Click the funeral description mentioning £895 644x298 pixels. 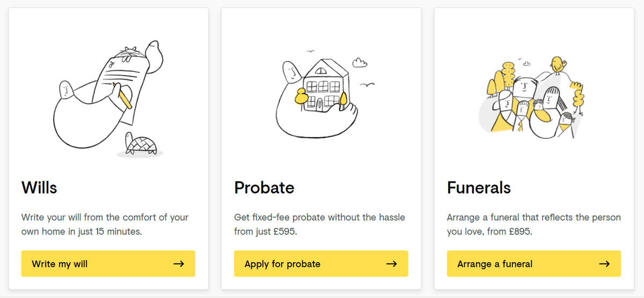point(533,225)
